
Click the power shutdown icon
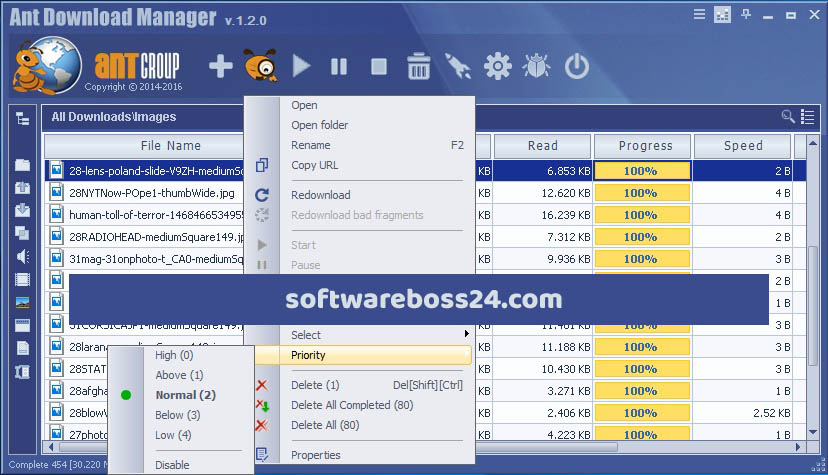coord(577,66)
